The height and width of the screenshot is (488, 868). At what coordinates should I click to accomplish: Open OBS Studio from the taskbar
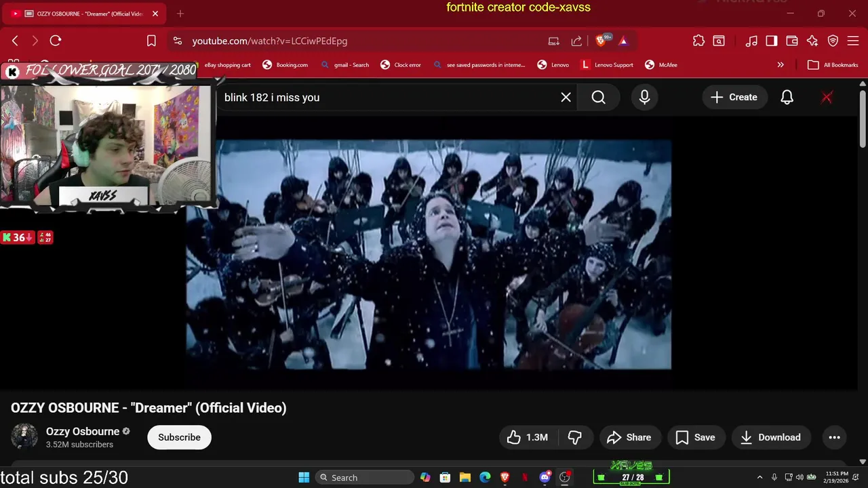(x=565, y=477)
